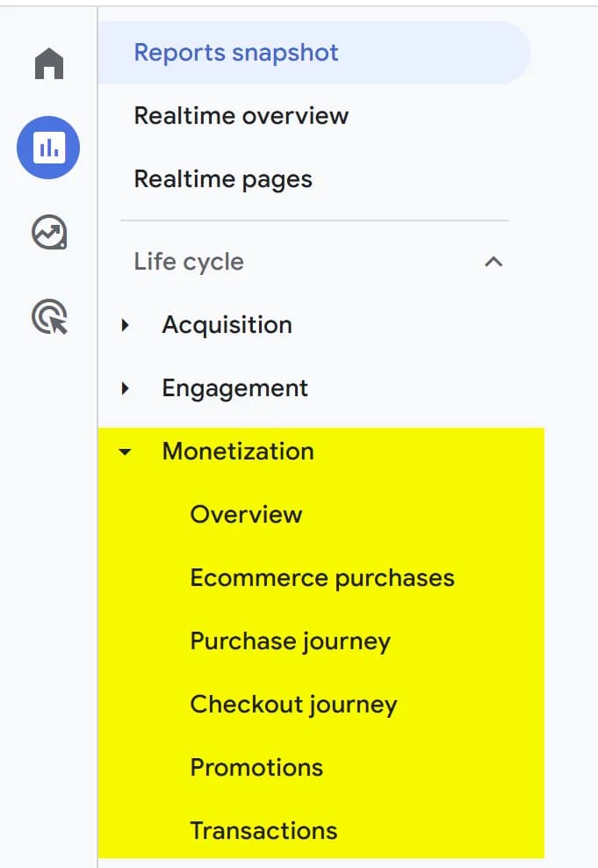Select the Monetization section label
This screenshot has height=868, width=598.
pos(238,452)
